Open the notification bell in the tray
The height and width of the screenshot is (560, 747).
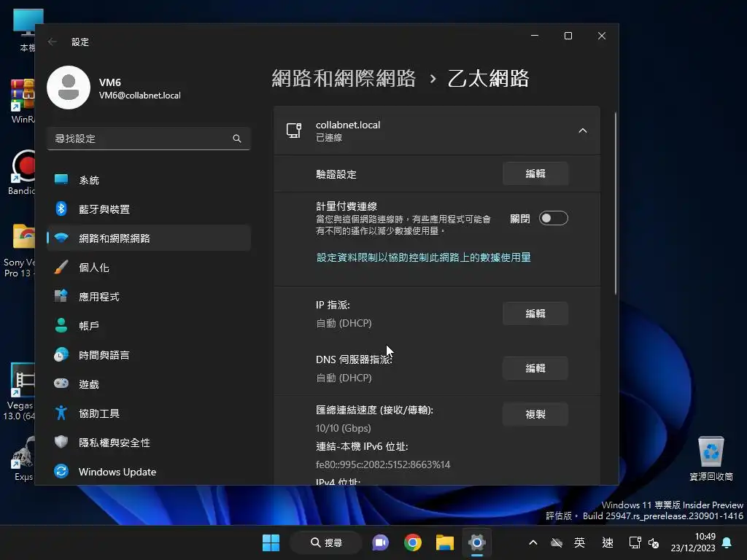coord(727,542)
